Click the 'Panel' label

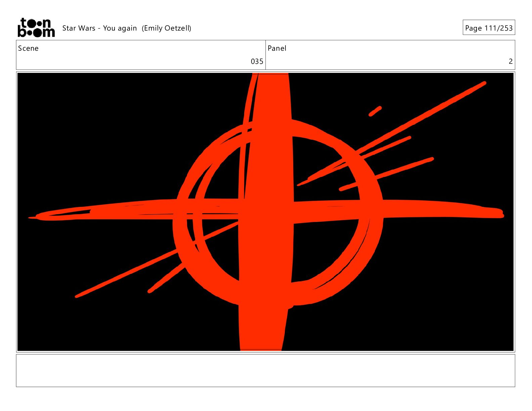277,48
